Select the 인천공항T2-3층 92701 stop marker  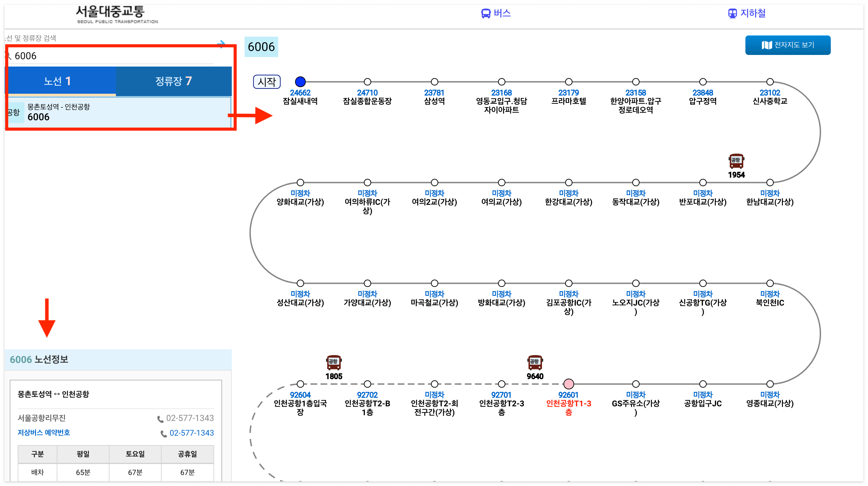click(501, 384)
